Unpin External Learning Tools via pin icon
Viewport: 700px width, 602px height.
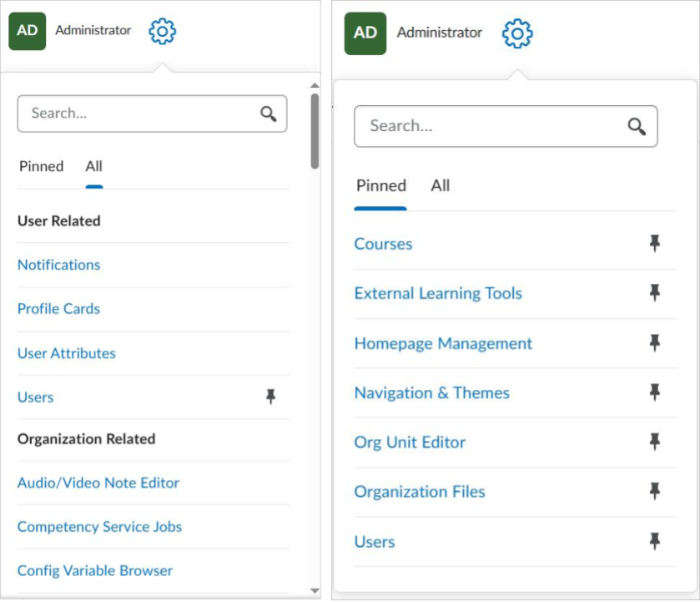tap(655, 293)
